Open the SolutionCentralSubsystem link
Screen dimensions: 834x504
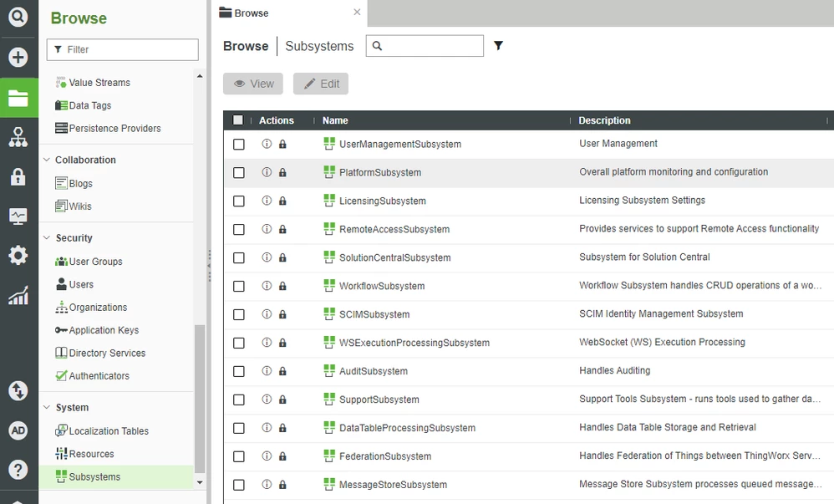point(395,257)
